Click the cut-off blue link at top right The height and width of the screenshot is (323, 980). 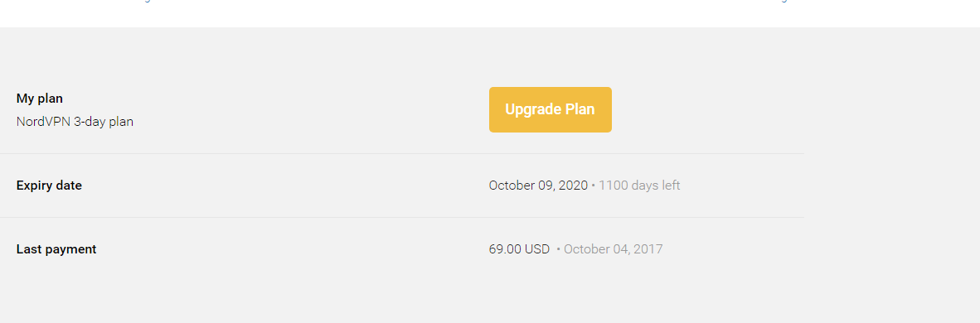(784, 2)
